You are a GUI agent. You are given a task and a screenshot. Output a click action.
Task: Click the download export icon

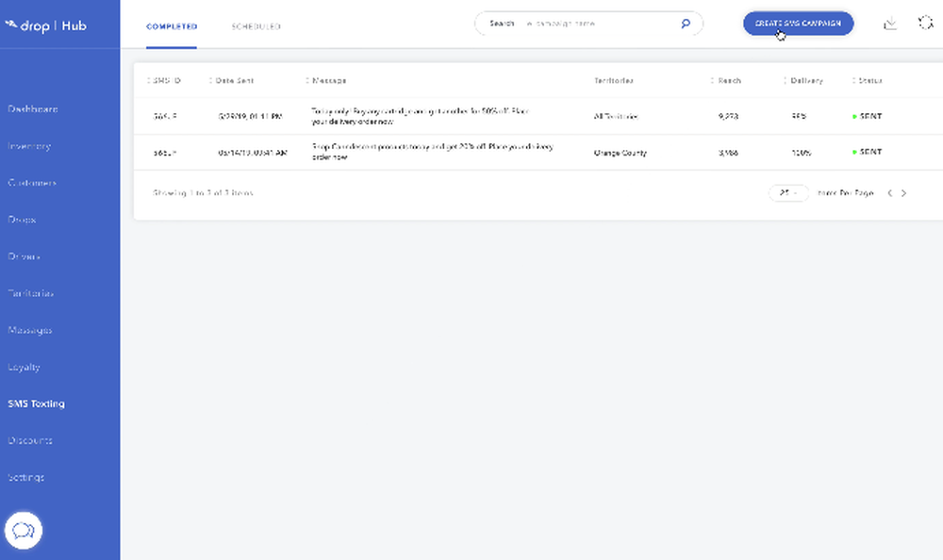pyautogui.click(x=890, y=24)
